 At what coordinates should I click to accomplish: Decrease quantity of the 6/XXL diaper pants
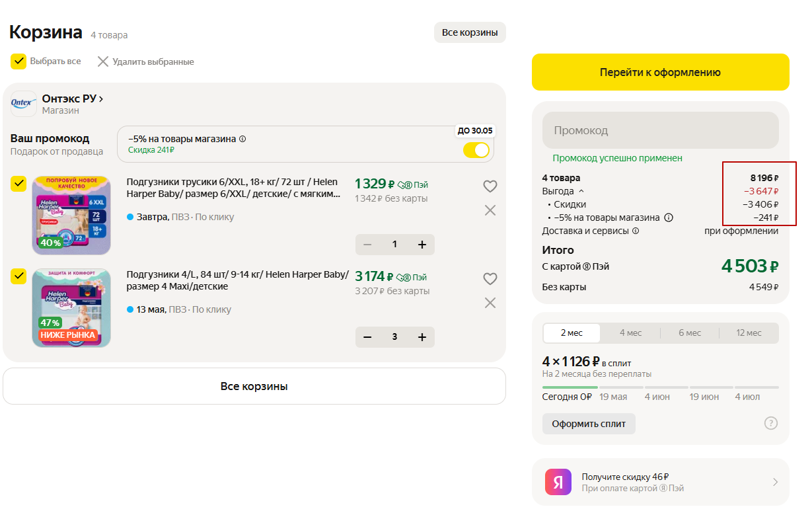click(x=367, y=245)
